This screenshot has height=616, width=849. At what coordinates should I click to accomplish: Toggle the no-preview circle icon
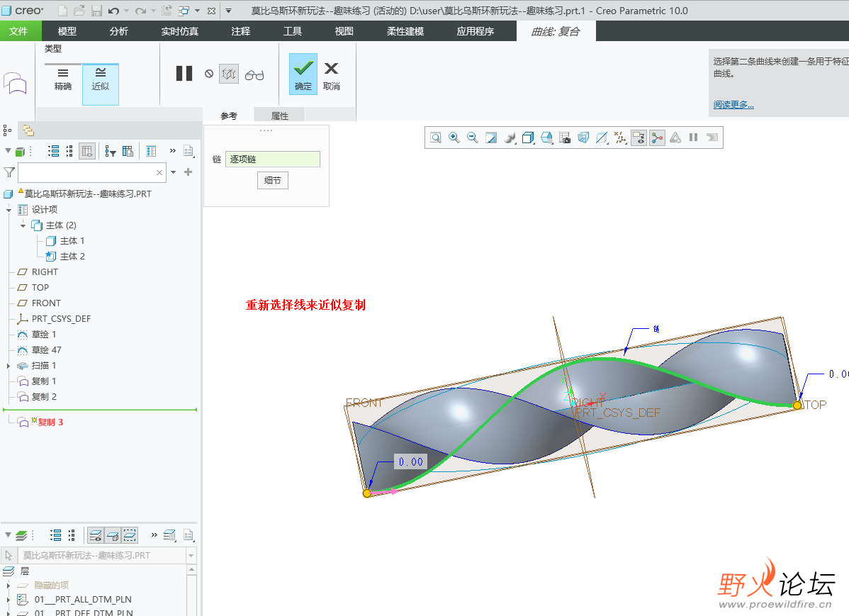pyautogui.click(x=209, y=74)
